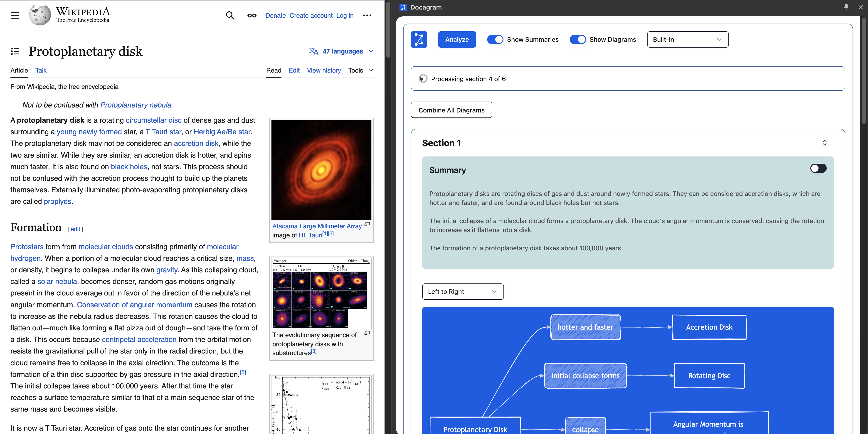Switch to the Talk tab
Screen dimensions: 868x434
coord(41,70)
